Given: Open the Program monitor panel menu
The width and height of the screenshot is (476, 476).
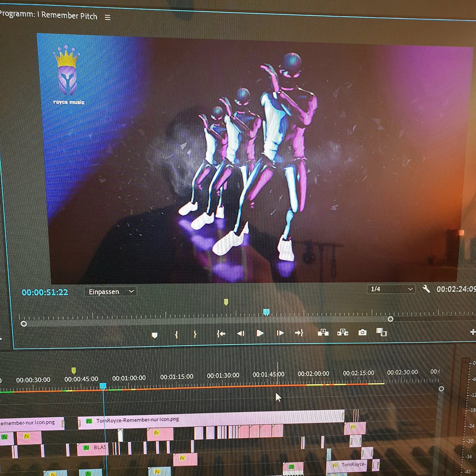Looking at the screenshot, I should pos(107,17).
